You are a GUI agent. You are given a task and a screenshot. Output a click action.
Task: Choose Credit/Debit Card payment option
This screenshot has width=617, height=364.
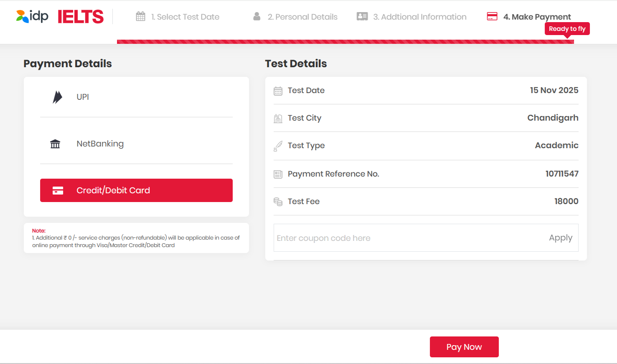(x=136, y=190)
